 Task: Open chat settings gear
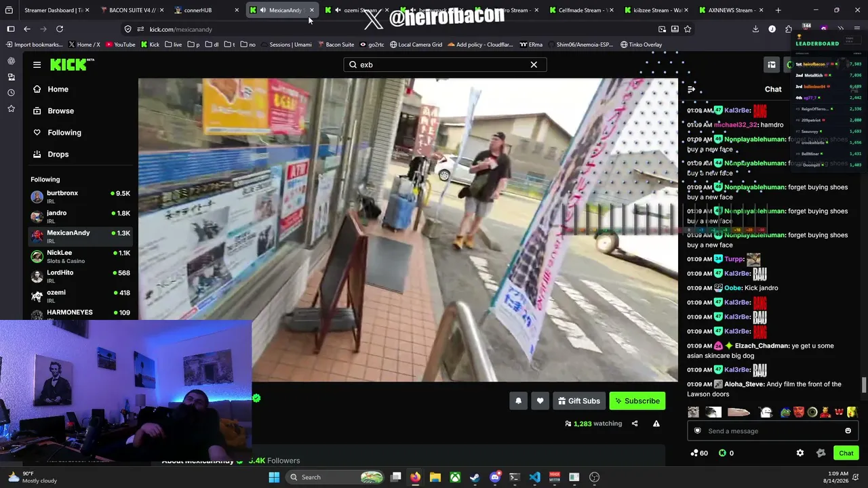pyautogui.click(x=800, y=453)
